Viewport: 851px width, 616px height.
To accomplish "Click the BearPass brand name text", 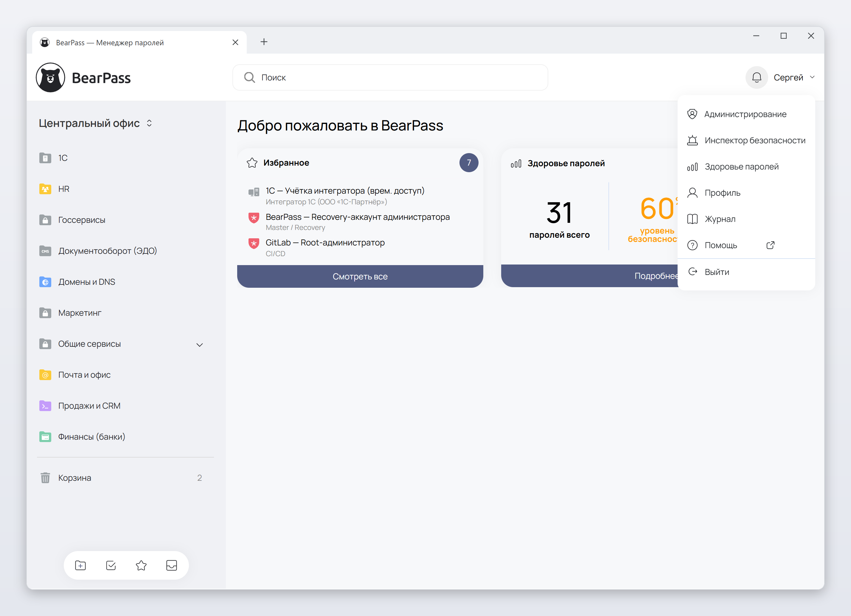I will 101,78.
